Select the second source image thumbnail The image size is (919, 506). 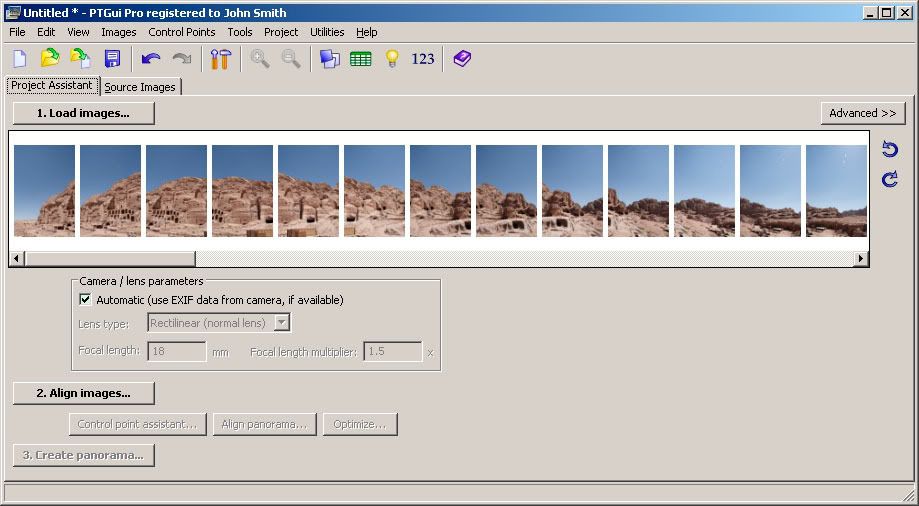(x=110, y=191)
